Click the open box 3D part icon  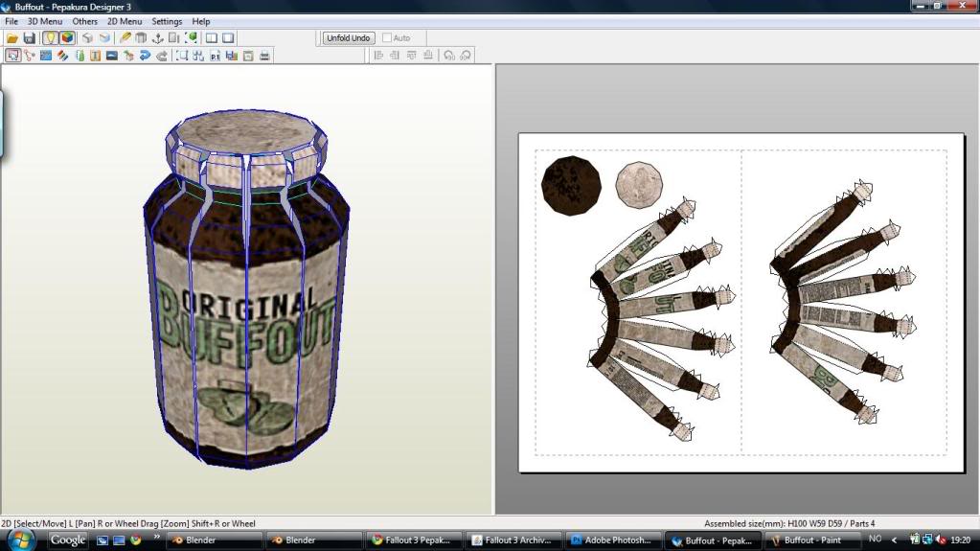click(x=128, y=56)
